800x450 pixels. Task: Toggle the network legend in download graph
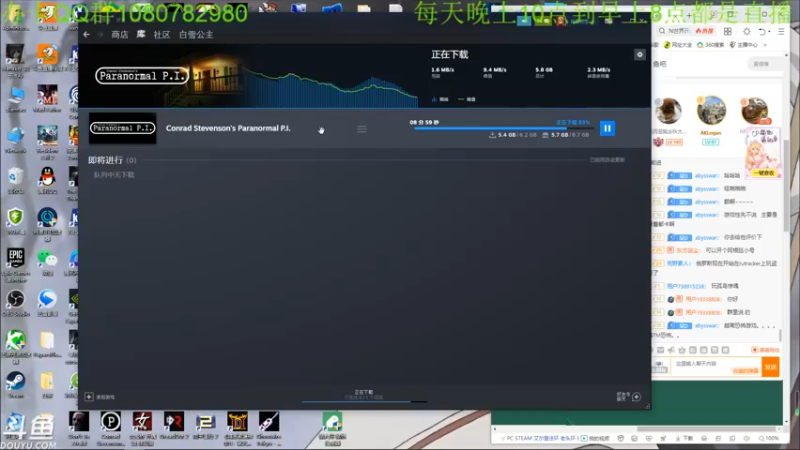tap(440, 99)
